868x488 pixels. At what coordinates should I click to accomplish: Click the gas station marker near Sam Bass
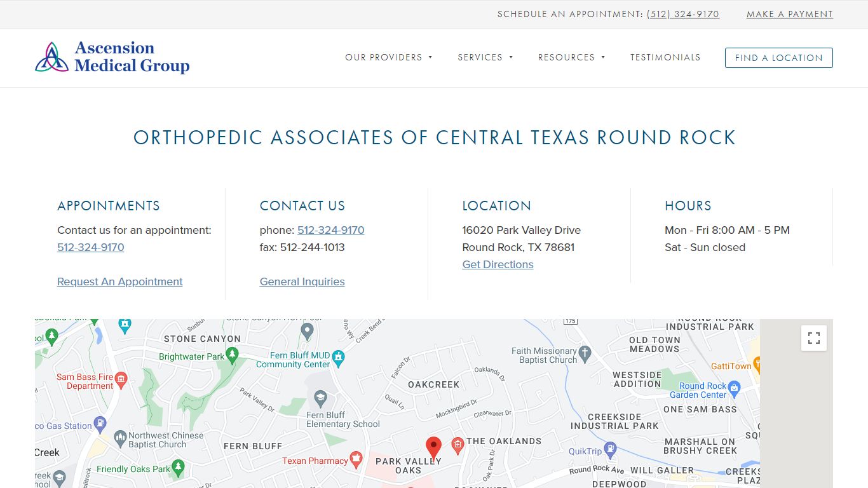[x=100, y=424]
